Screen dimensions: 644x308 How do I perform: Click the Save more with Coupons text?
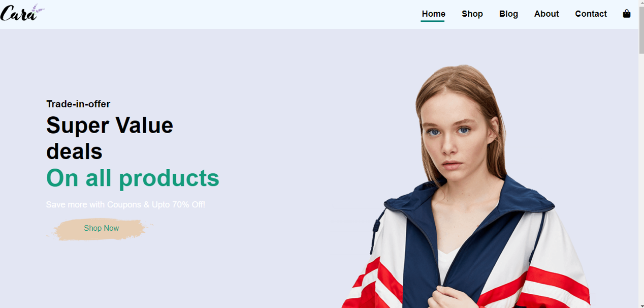coord(125,204)
